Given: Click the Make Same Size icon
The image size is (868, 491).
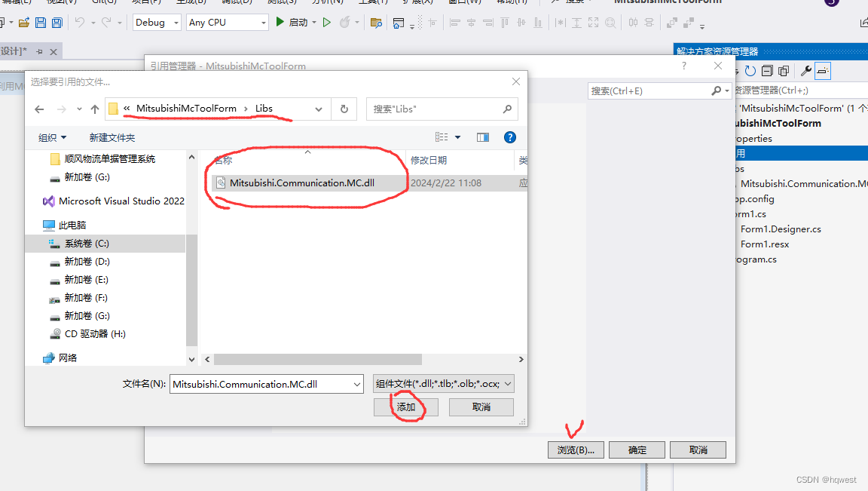Looking at the screenshot, I should tap(594, 23).
